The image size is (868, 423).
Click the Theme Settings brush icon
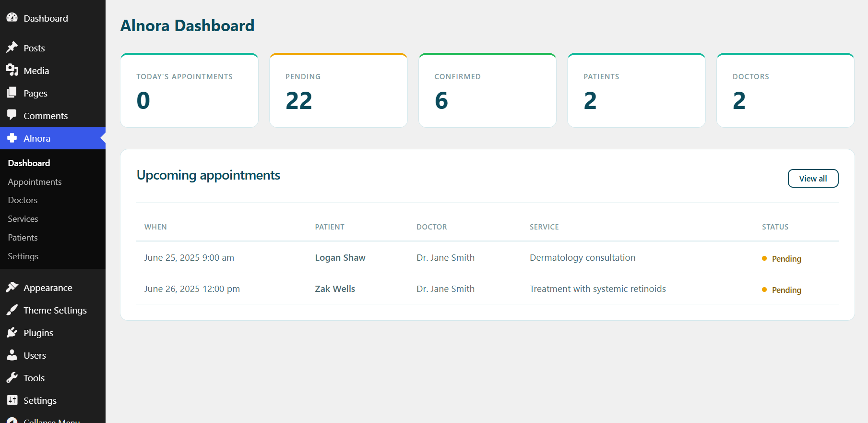click(x=12, y=310)
